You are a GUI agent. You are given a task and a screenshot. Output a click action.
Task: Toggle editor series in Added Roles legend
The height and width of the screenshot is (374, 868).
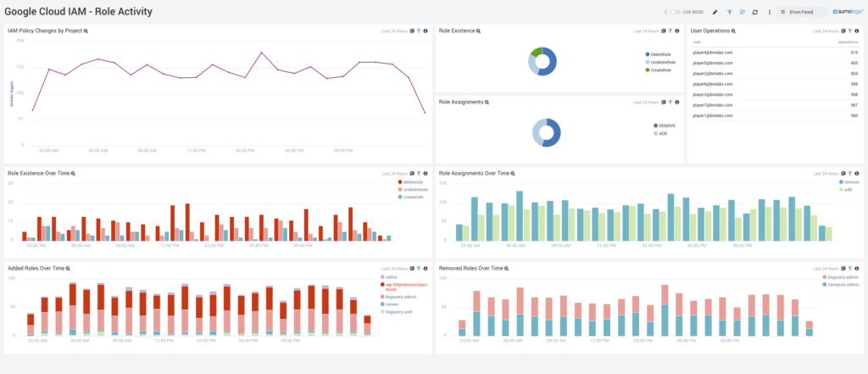tap(388, 276)
